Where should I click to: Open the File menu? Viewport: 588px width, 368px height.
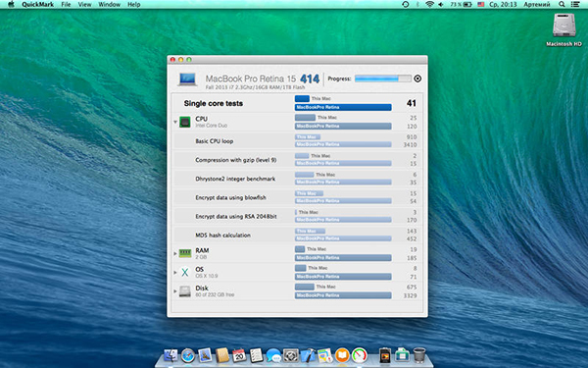[x=66, y=5]
